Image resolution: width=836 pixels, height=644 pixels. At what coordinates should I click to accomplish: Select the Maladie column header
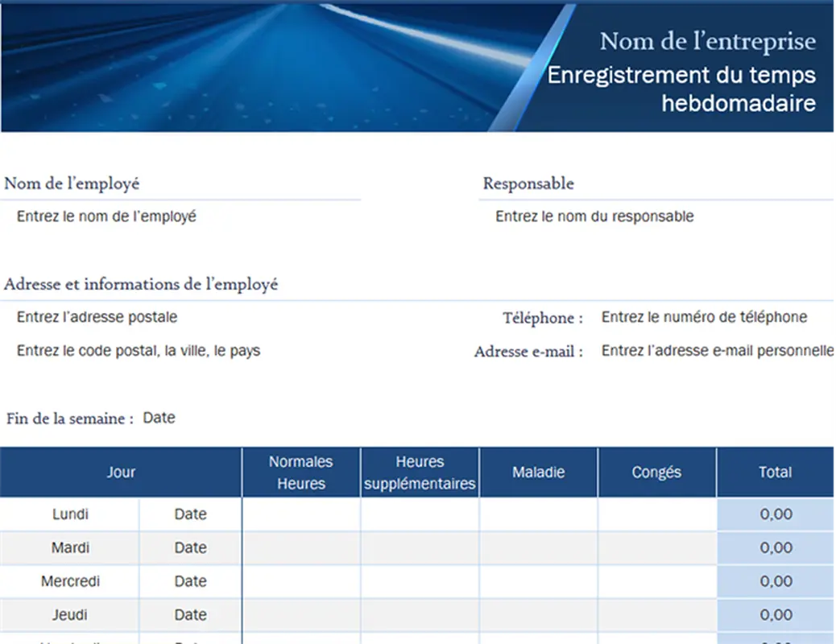538,472
